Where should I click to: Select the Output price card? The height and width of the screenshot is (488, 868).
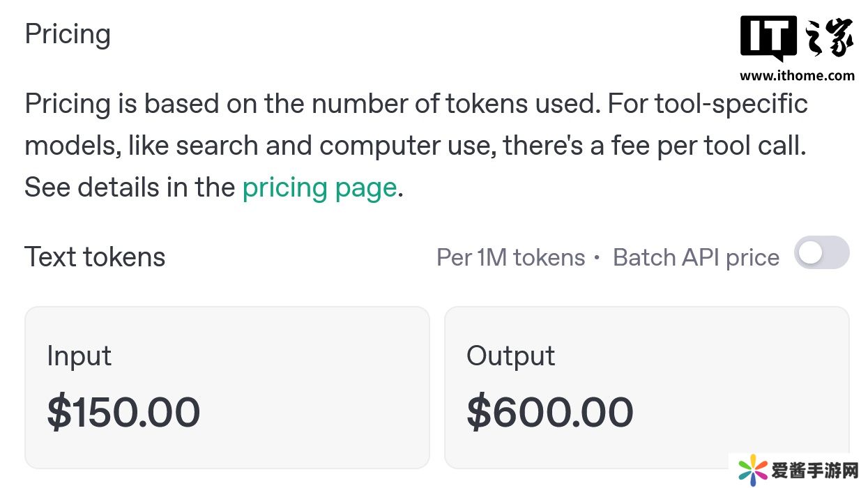pos(646,387)
